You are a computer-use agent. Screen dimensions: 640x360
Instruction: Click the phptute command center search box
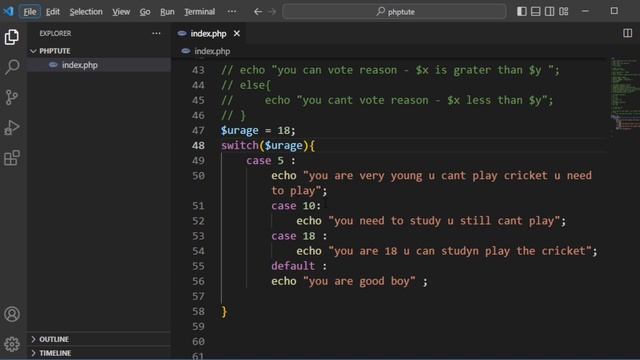(394, 11)
